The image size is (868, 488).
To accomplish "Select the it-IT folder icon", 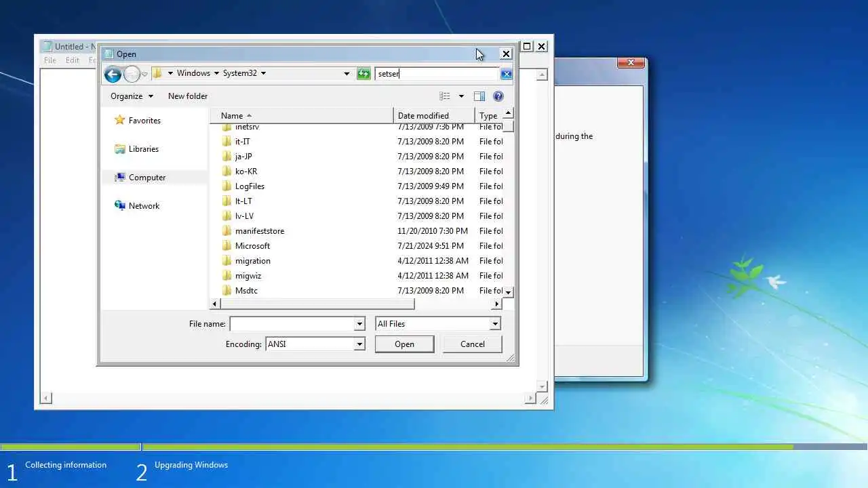I will point(226,142).
